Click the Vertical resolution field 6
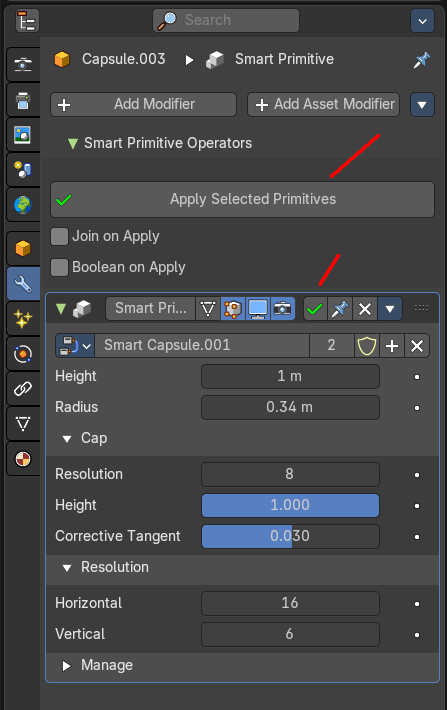The height and width of the screenshot is (710, 447). pyautogui.click(x=290, y=634)
